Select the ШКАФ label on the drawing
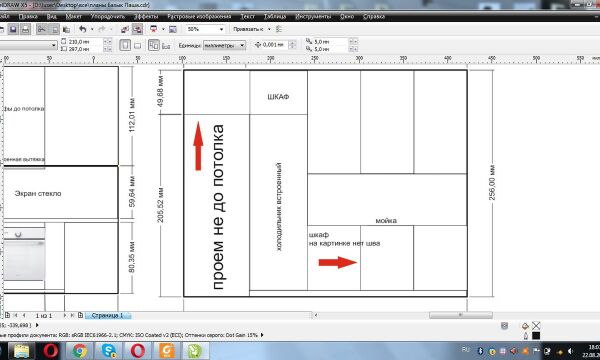 click(x=278, y=97)
